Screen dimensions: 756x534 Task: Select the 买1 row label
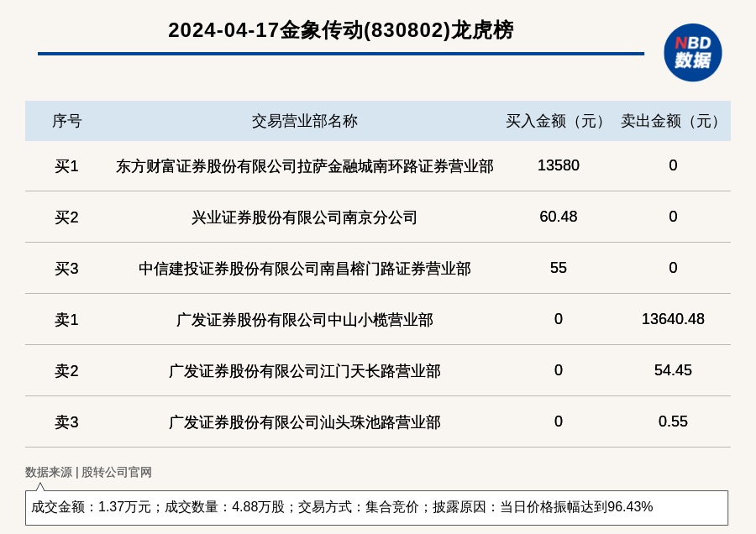(x=66, y=166)
